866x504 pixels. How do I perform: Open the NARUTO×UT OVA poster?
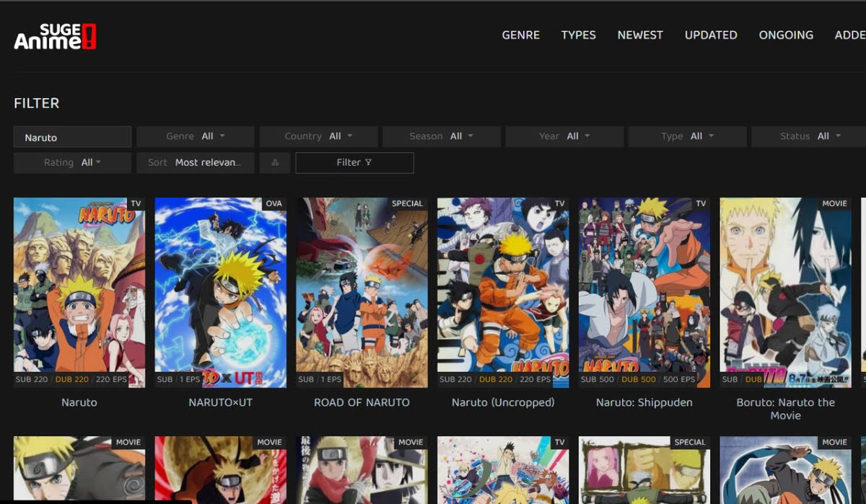click(x=221, y=292)
